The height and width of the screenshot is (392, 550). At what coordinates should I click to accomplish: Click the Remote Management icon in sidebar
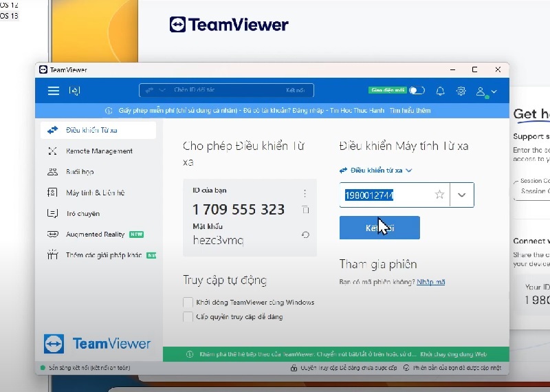click(x=52, y=151)
